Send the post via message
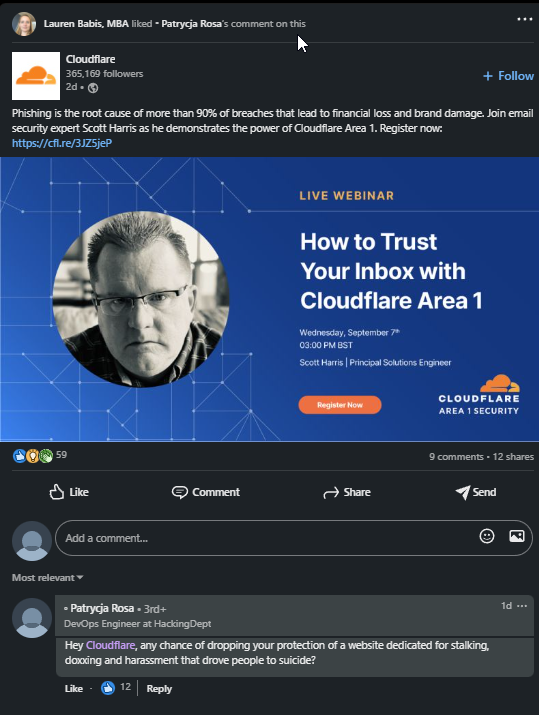This screenshot has width=539, height=715. pos(476,492)
